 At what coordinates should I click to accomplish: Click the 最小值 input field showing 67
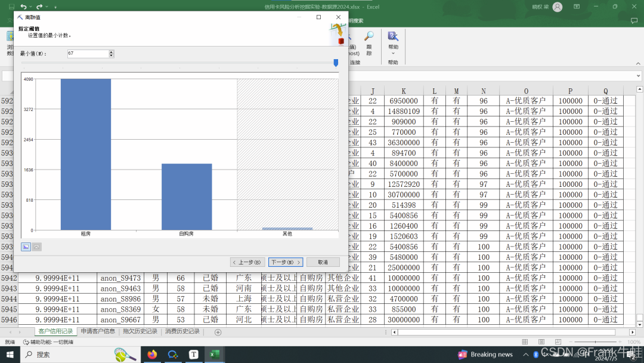point(88,54)
